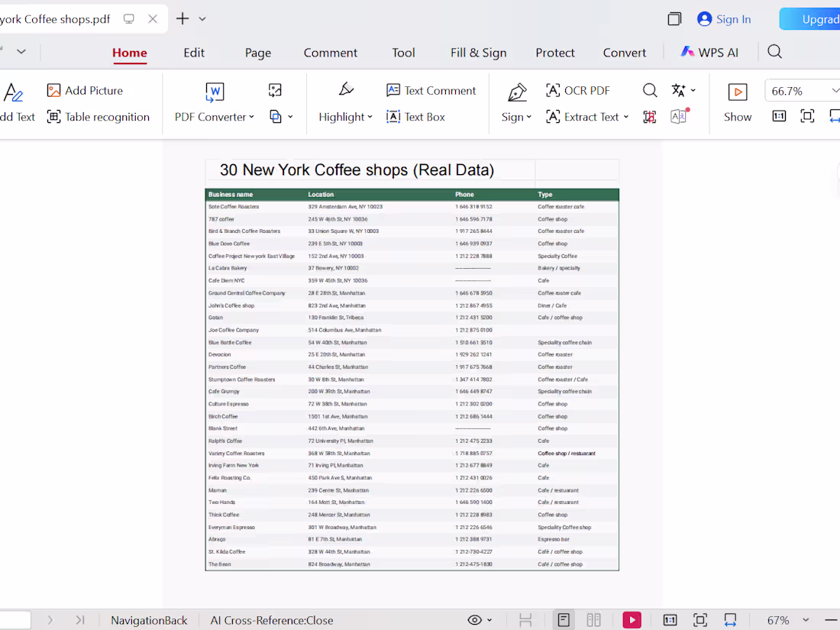The height and width of the screenshot is (630, 840).
Task: Select two-page view in status bar
Action: click(593, 620)
